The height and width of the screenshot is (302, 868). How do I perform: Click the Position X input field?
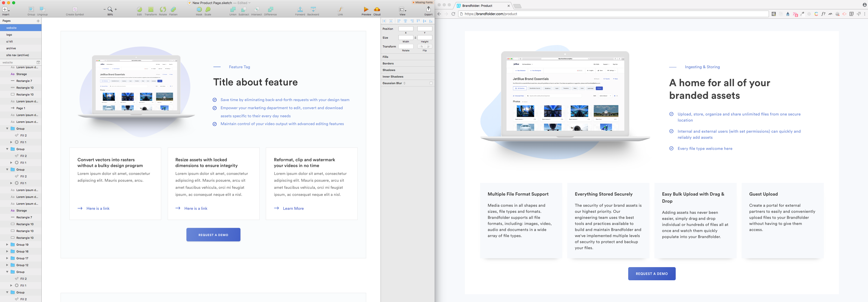click(406, 29)
